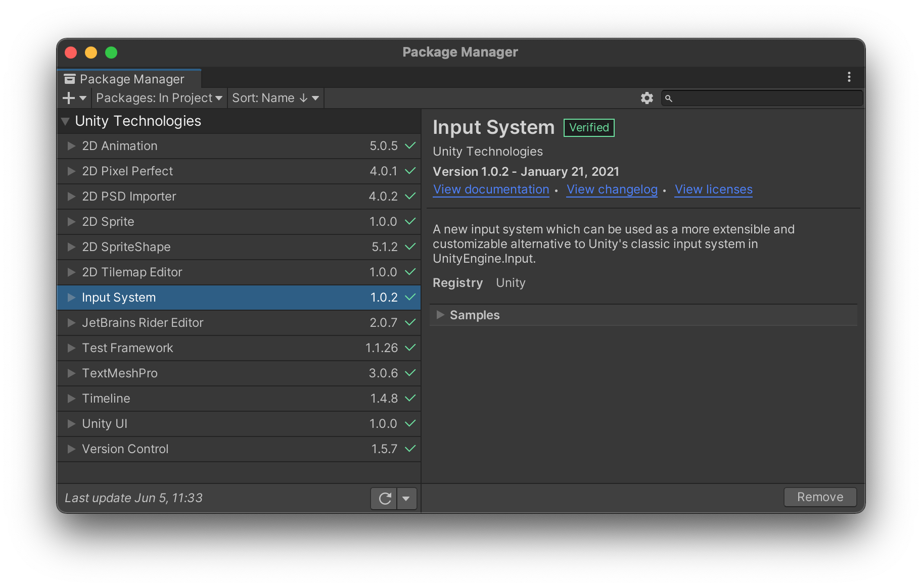Click the installed checkmark for Version Control
The height and width of the screenshot is (588, 922).
coord(410,449)
